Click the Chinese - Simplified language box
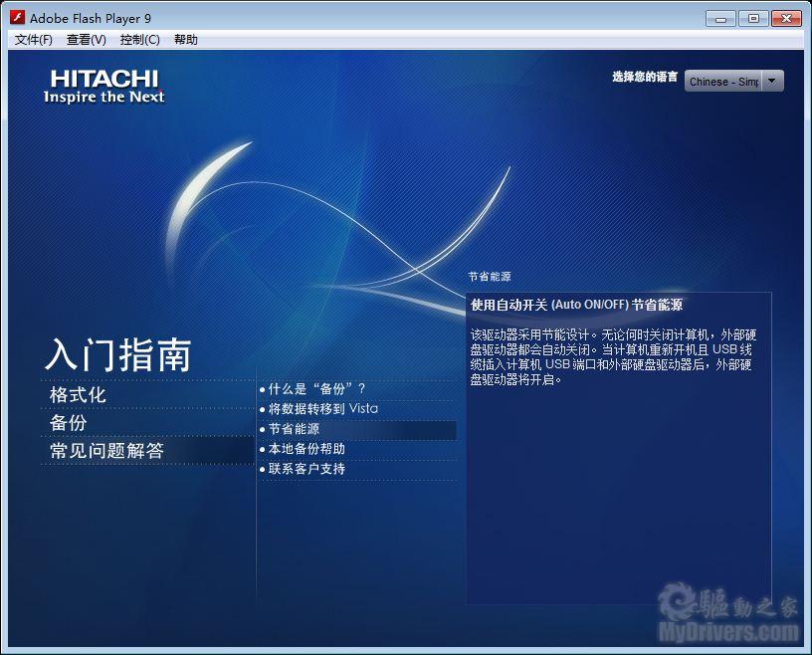The image size is (812, 655). point(723,82)
